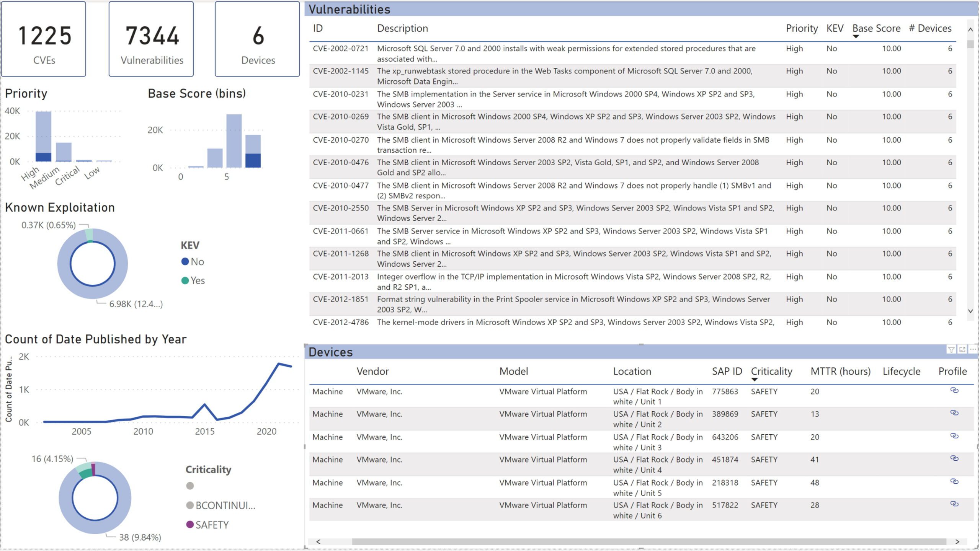This screenshot has height=551, width=980.
Task: Sort Vulnerabilities by # Devices column header
Action: pos(930,29)
